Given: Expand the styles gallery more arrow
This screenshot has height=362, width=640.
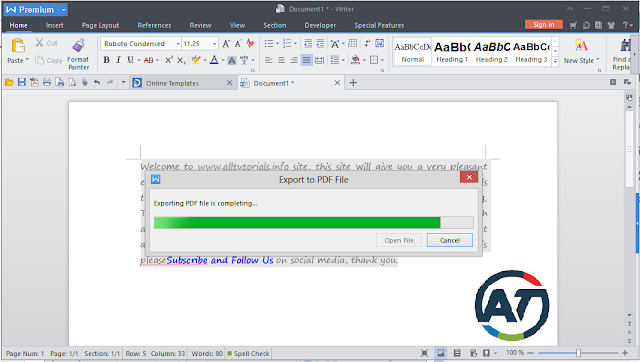Looking at the screenshot, I should click(555, 61).
